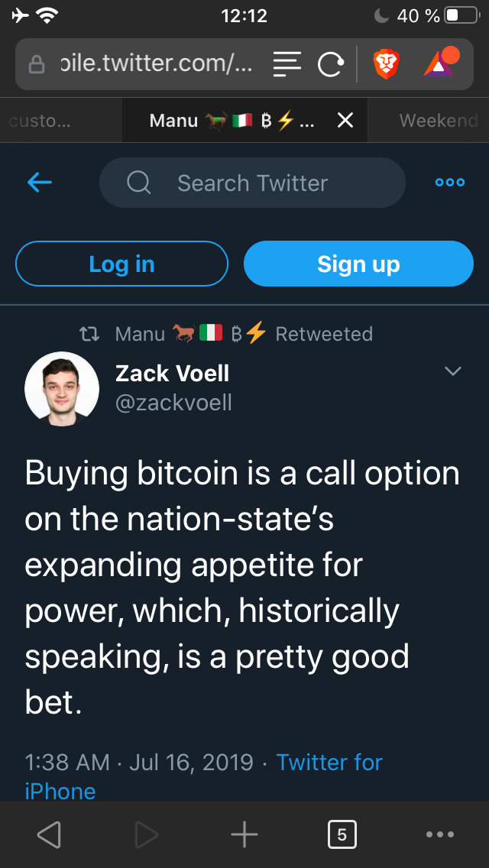Image resolution: width=489 pixels, height=868 pixels.
Task: Open reader mode lines icon
Action: click(287, 65)
